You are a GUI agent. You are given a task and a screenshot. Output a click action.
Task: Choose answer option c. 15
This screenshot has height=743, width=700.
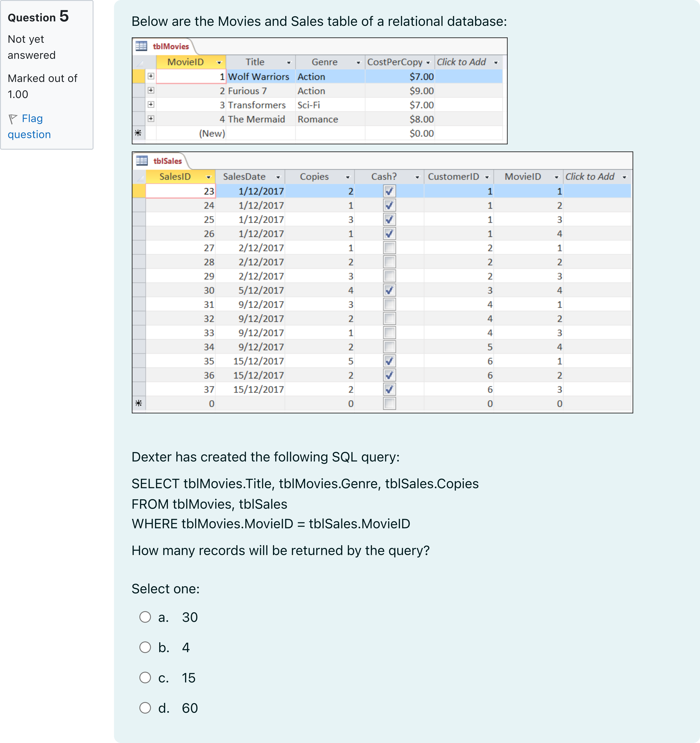click(x=145, y=678)
